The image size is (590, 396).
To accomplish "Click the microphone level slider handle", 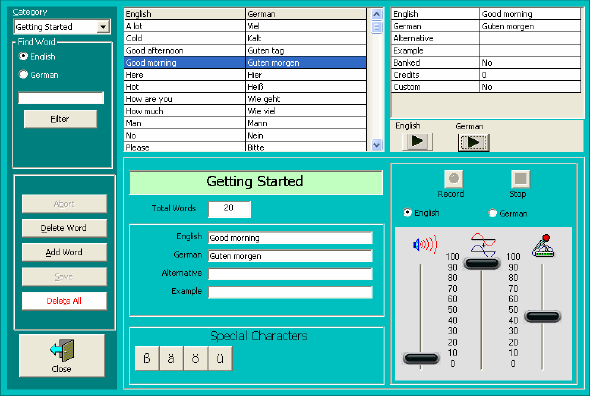I will [x=543, y=316].
